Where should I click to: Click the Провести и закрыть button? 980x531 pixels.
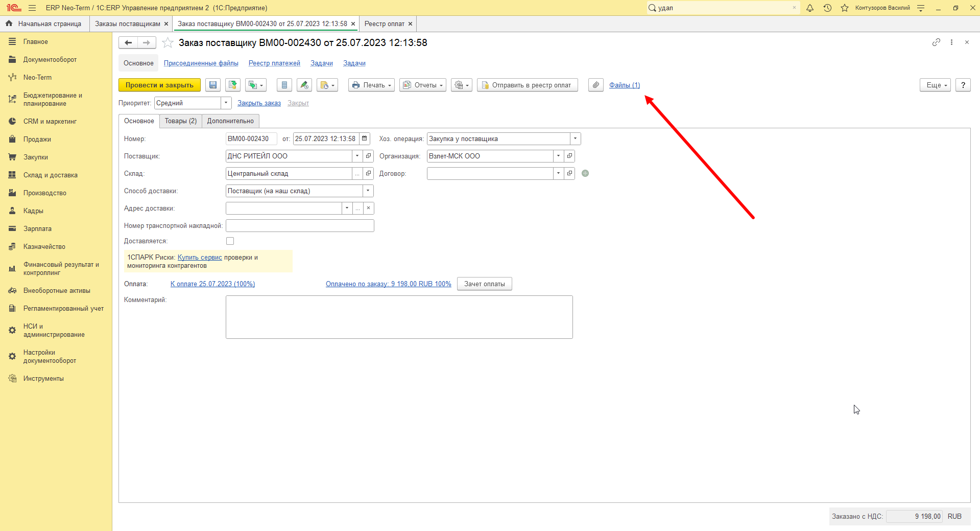[159, 85]
